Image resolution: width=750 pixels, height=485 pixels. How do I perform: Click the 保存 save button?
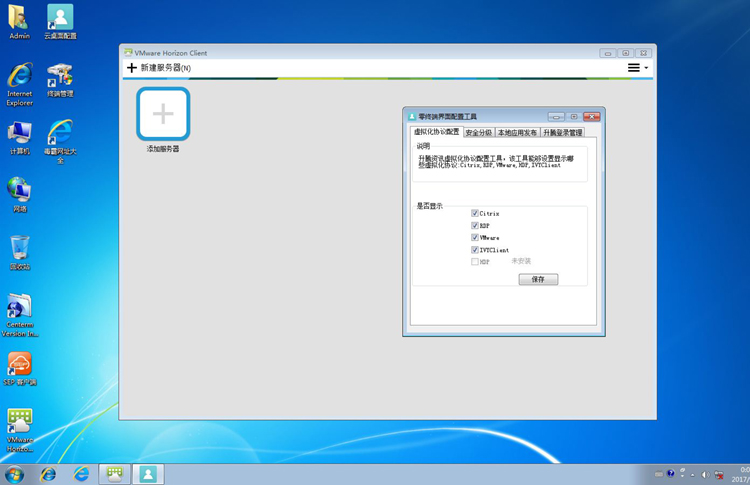(x=538, y=279)
